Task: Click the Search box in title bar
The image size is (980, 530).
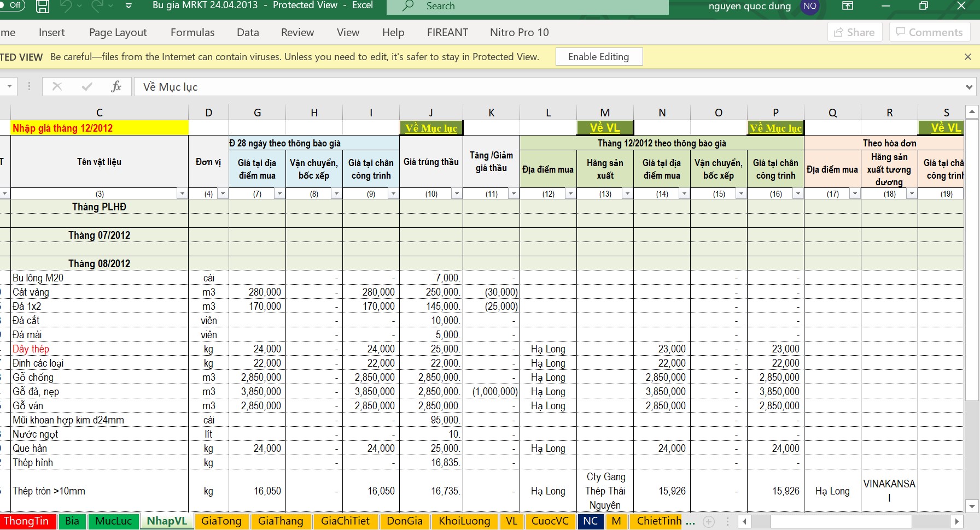Action: (x=527, y=6)
